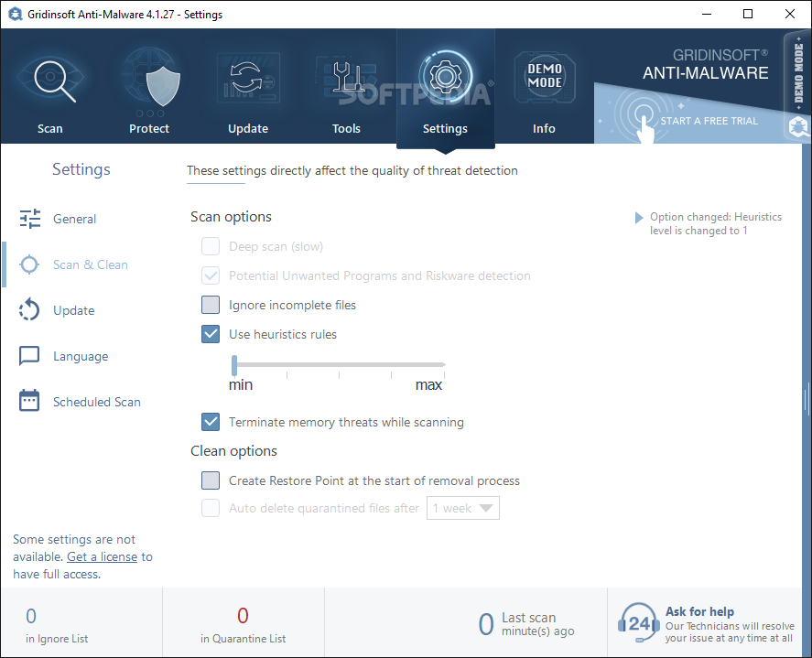
Task: Select General settings section
Action: (74, 219)
